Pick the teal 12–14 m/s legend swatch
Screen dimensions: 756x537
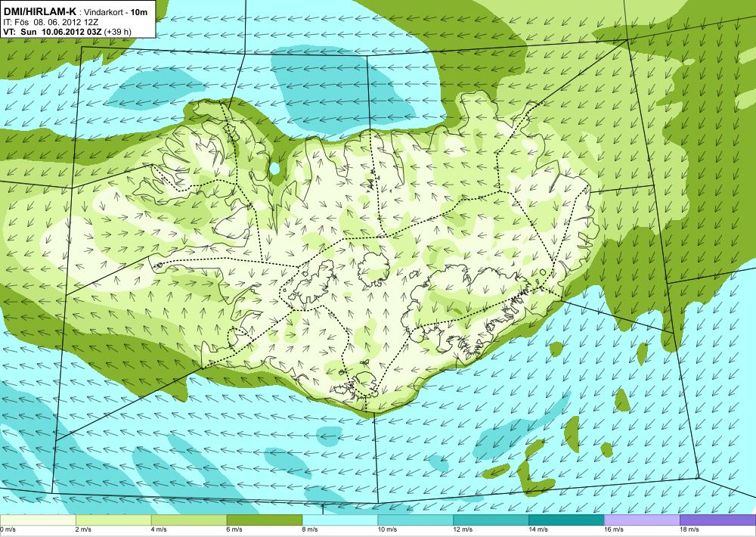pyautogui.click(x=491, y=520)
